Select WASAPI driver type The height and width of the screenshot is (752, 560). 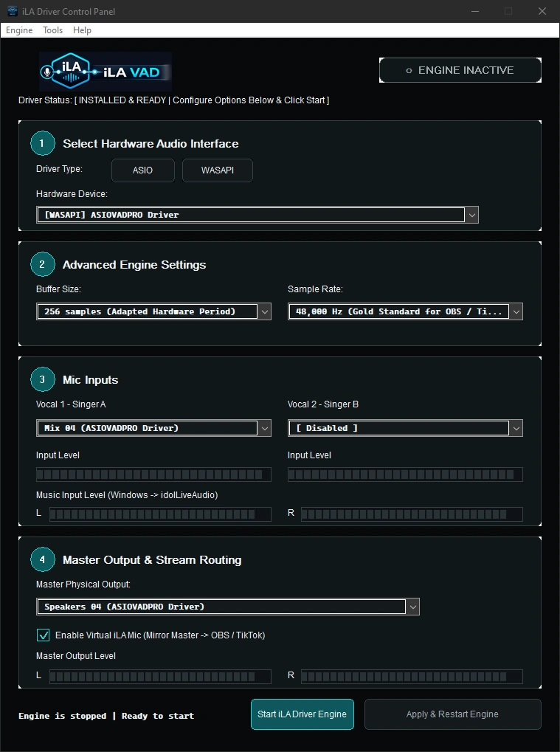pos(218,170)
